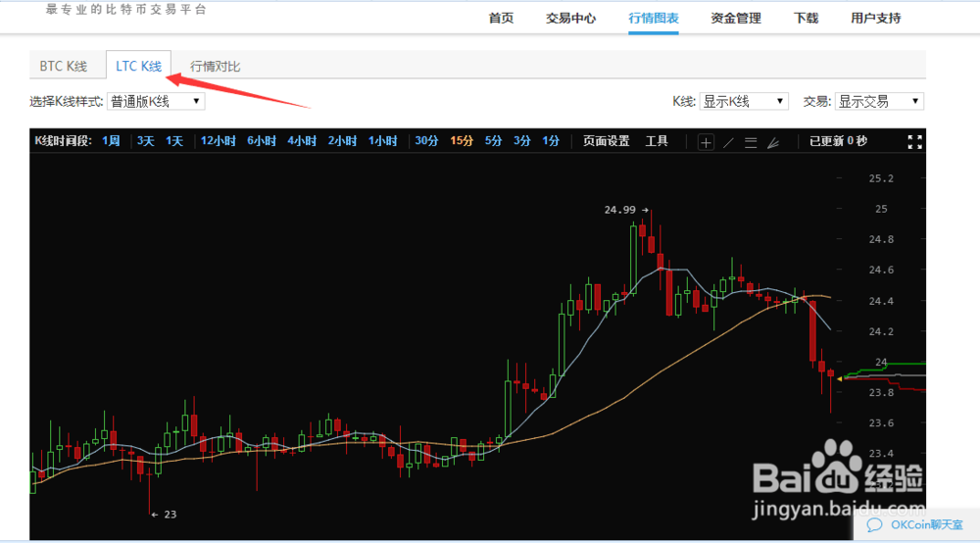Image resolution: width=980 pixels, height=543 pixels.
Task: Open the 显示K线 dropdown
Action: (x=744, y=101)
